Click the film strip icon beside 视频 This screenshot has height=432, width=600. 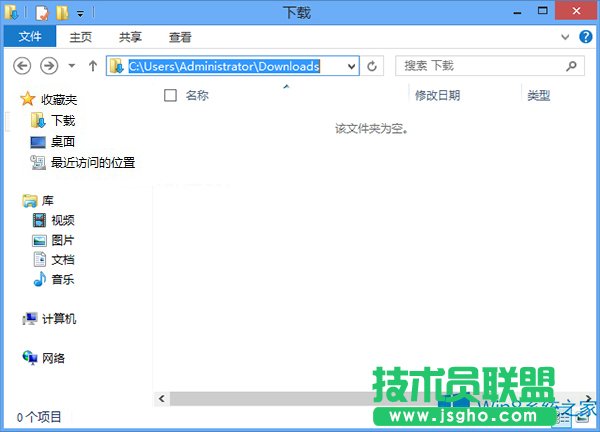pyautogui.click(x=39, y=220)
